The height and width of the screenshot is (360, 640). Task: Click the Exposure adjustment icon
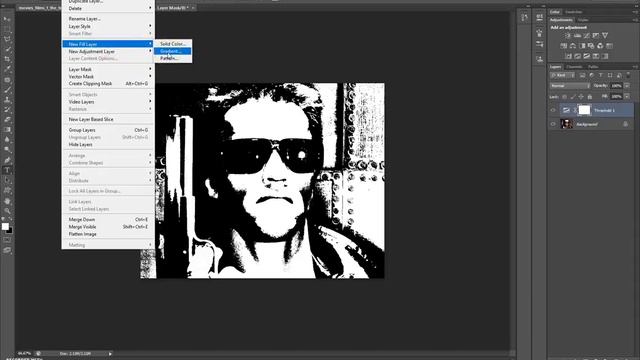click(596, 36)
